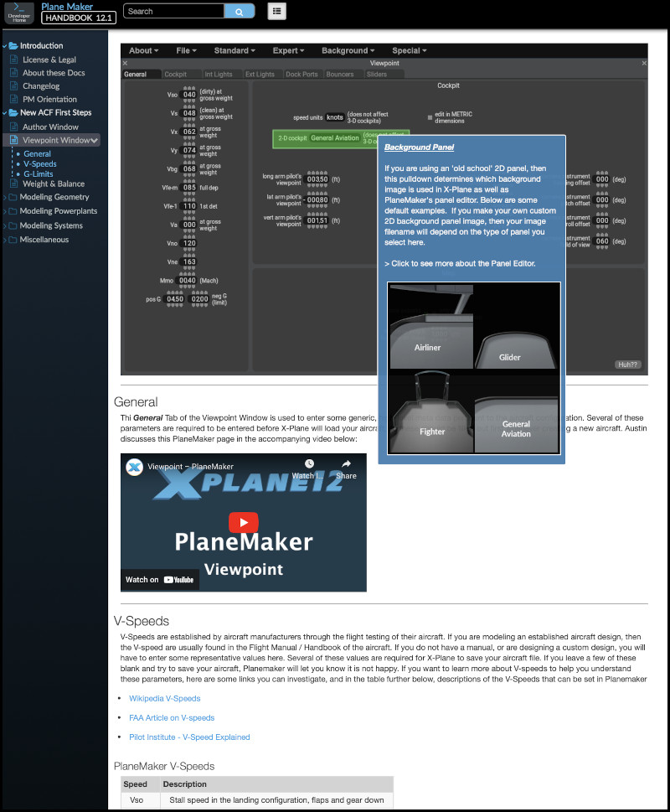
Task: Open the X-Plane channel logo on video
Action: [134, 467]
